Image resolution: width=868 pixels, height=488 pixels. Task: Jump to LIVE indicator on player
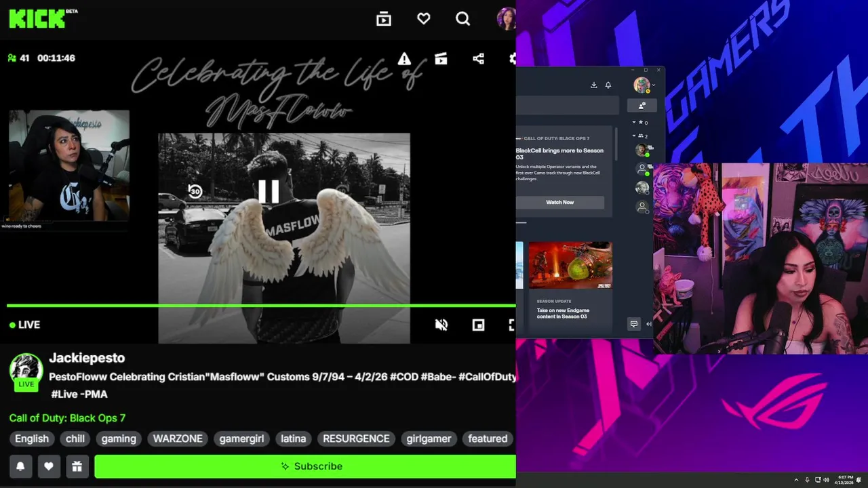click(x=24, y=325)
